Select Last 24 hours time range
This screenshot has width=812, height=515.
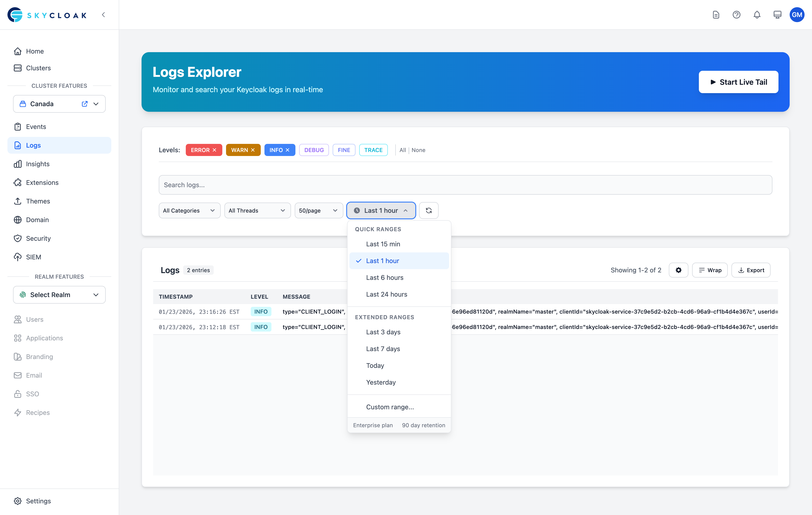pos(386,294)
